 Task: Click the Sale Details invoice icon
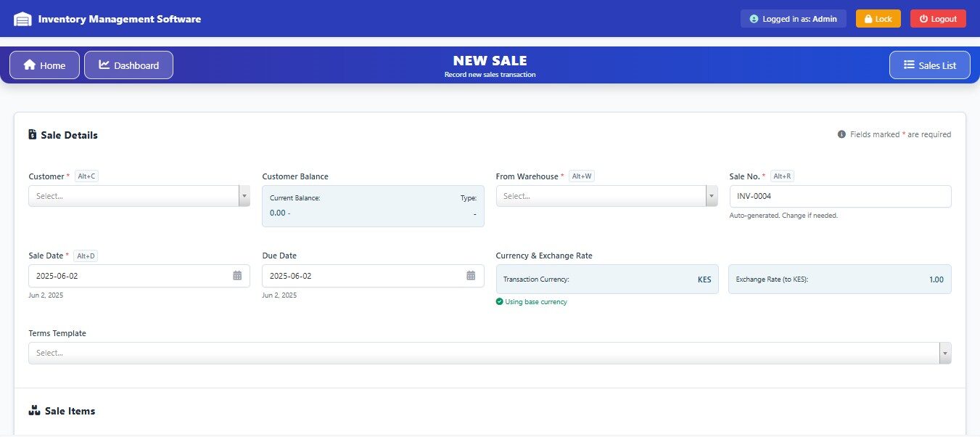coord(33,135)
